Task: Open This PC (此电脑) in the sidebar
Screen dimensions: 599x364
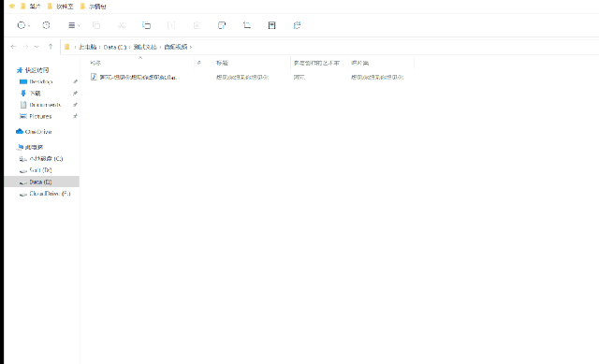Action: [x=34, y=147]
